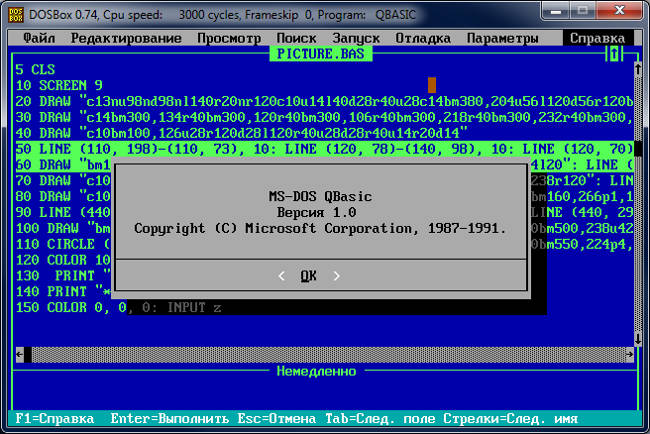
Task: Open the Редактирование menu
Action: pos(126,38)
